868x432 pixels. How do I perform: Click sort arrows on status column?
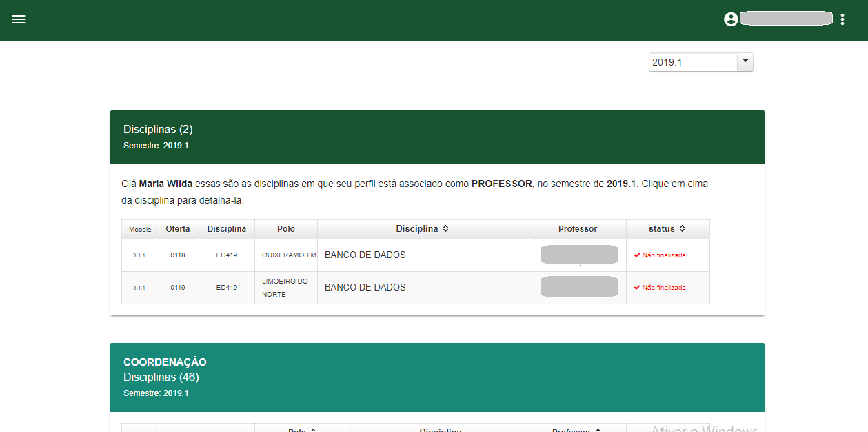click(x=682, y=229)
